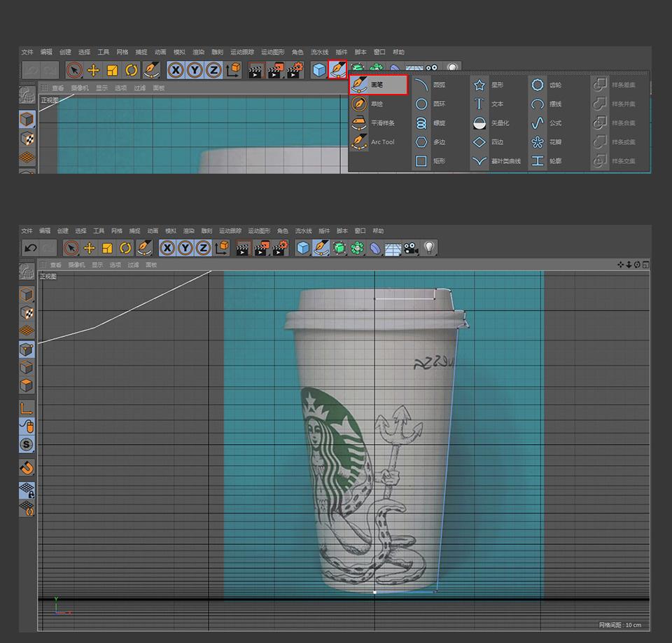This screenshot has width=672, height=643.
Task: Open 编辑 edit menu in the lower window
Action: point(45,230)
